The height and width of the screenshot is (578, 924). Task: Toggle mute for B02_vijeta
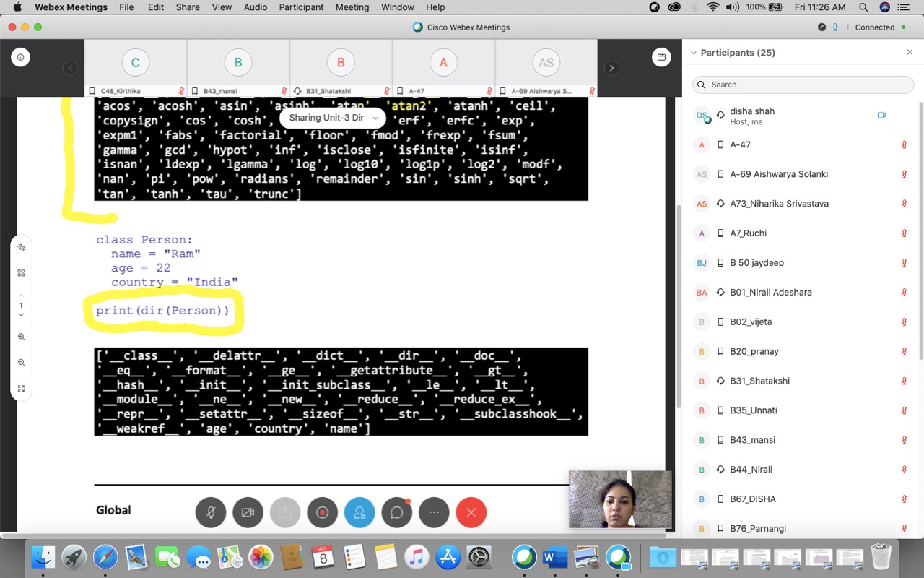coord(904,322)
